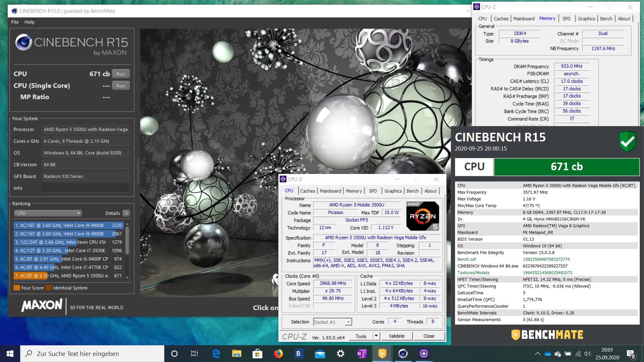This screenshot has width=644, height=362.
Task: Launch Microsoft Edge from taskbar
Action: click(216, 354)
